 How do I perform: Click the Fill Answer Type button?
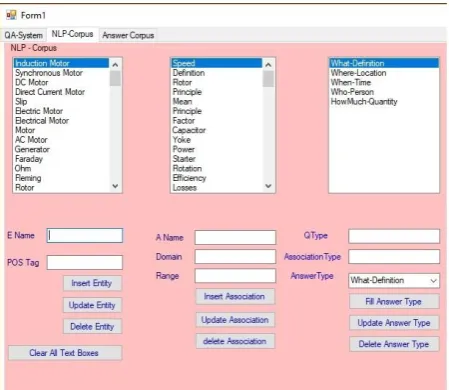point(394,302)
